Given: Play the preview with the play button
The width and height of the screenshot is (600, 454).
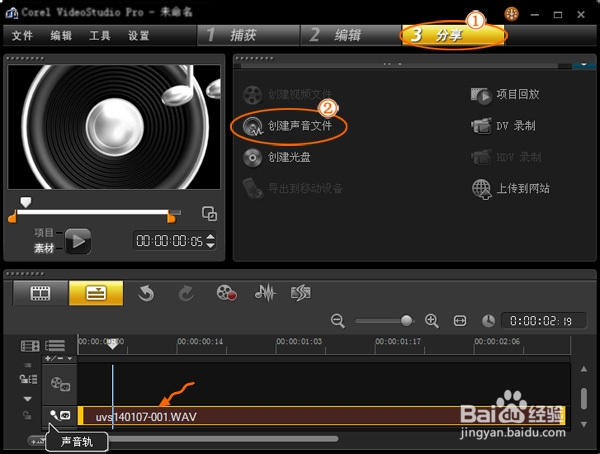Looking at the screenshot, I should pos(78,241).
